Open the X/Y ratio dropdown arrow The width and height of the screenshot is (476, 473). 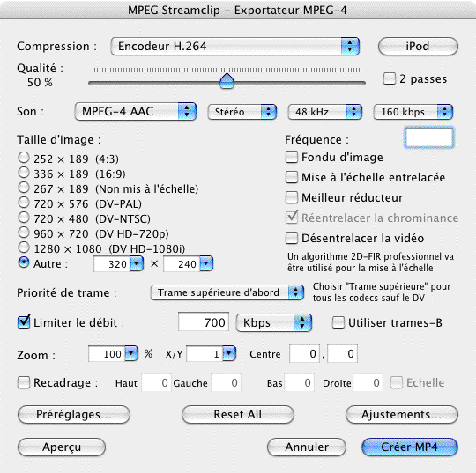(229, 353)
